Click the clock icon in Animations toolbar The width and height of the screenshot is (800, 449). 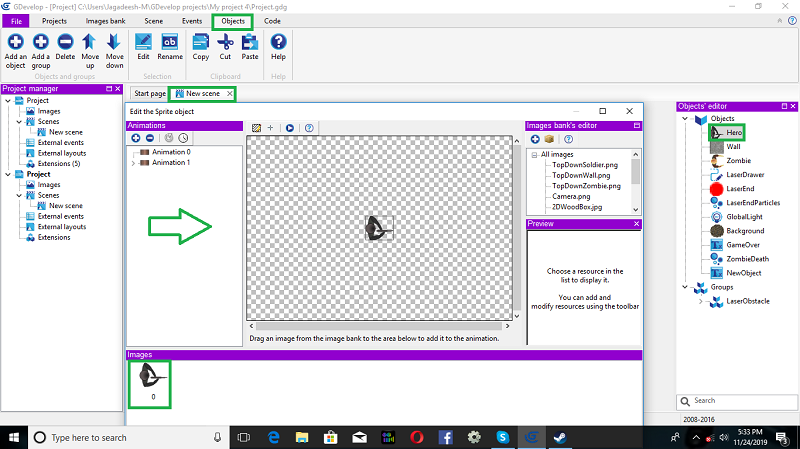183,138
